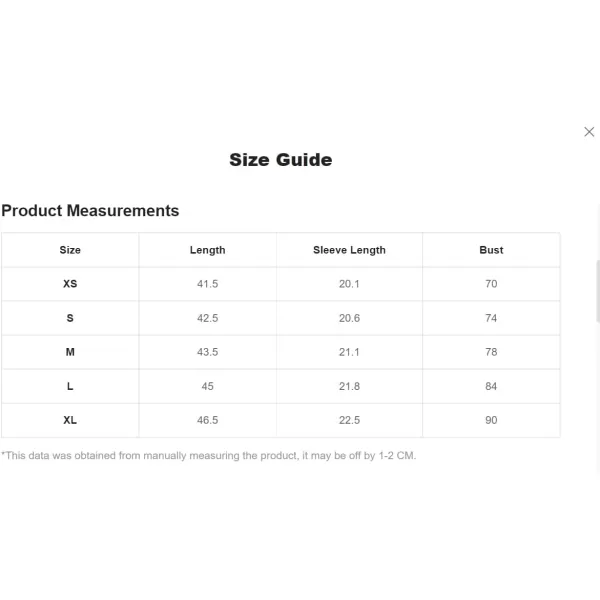This screenshot has height=600, width=600.
Task: Click the manual measurement disclaimer note
Action: [x=209, y=455]
